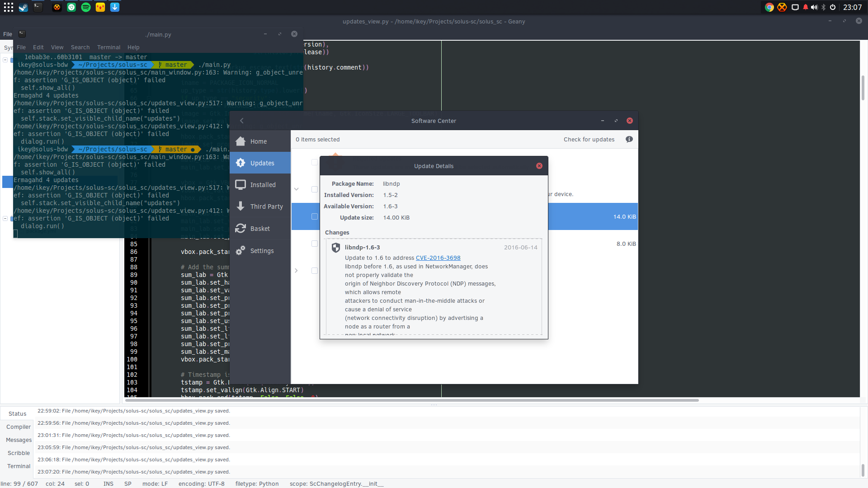Screen dimensions: 868x488
Task: Click the terminal prompt input cursor
Action: point(15,234)
